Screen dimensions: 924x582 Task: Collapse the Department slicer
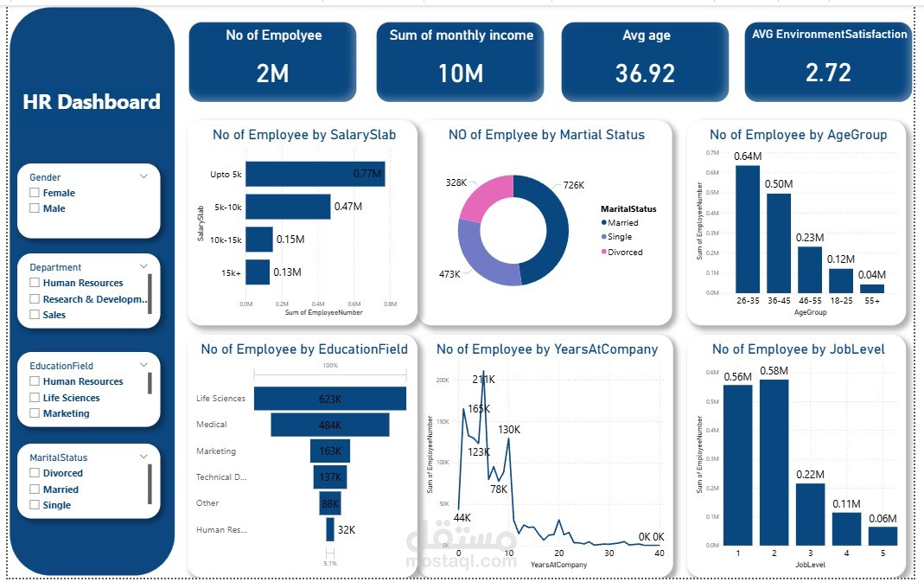tap(144, 266)
